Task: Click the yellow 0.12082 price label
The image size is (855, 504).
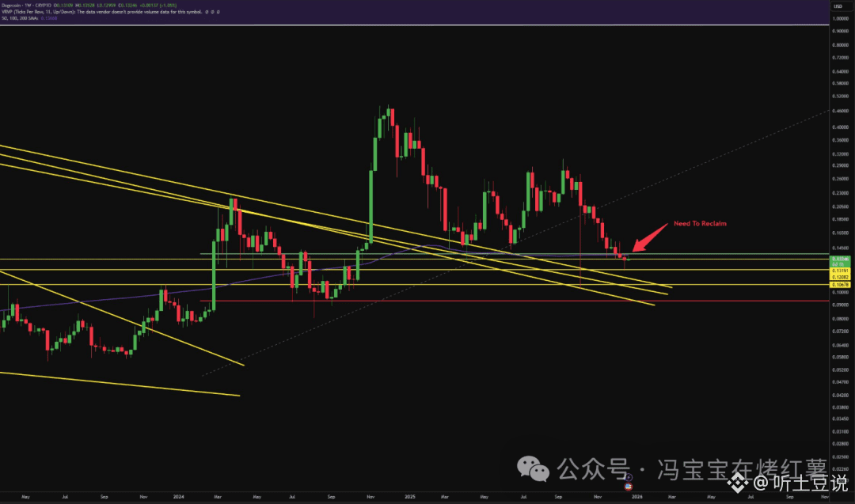Action: (x=839, y=278)
